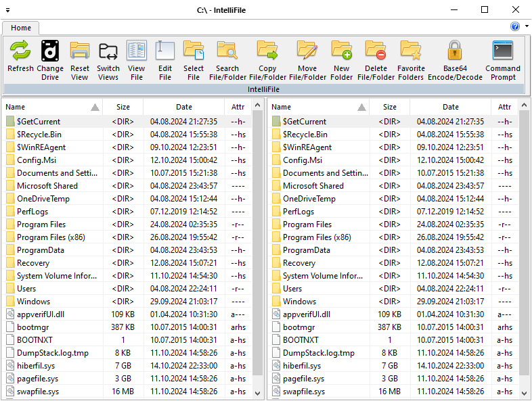Screen dimensions: 532x401
Task: Sort right pane by Attr column
Action: (504, 107)
